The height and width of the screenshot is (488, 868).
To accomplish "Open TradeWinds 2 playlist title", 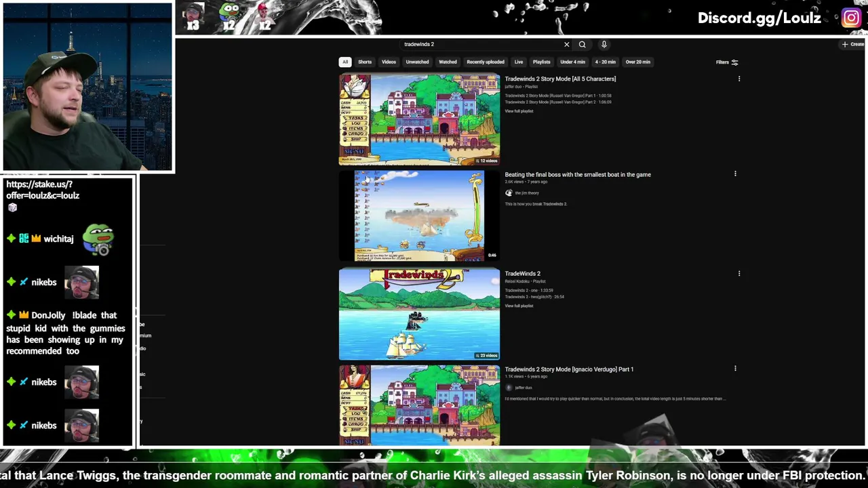I will tap(522, 274).
